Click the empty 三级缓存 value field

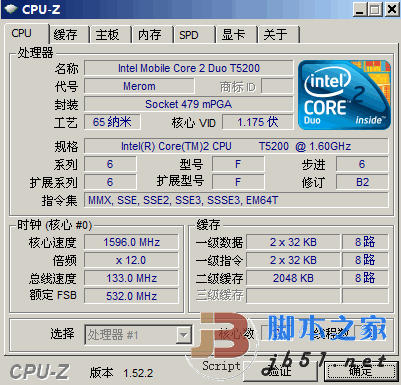293,296
